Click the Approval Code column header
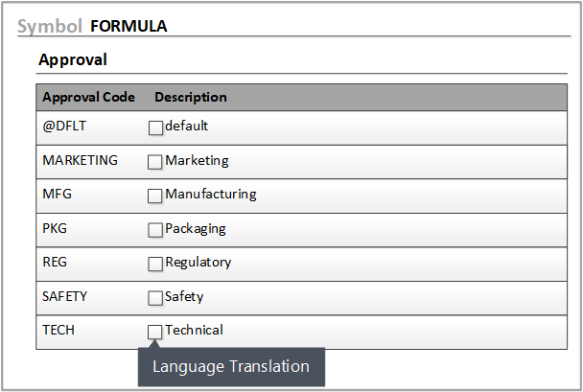583x392 pixels. pos(88,98)
